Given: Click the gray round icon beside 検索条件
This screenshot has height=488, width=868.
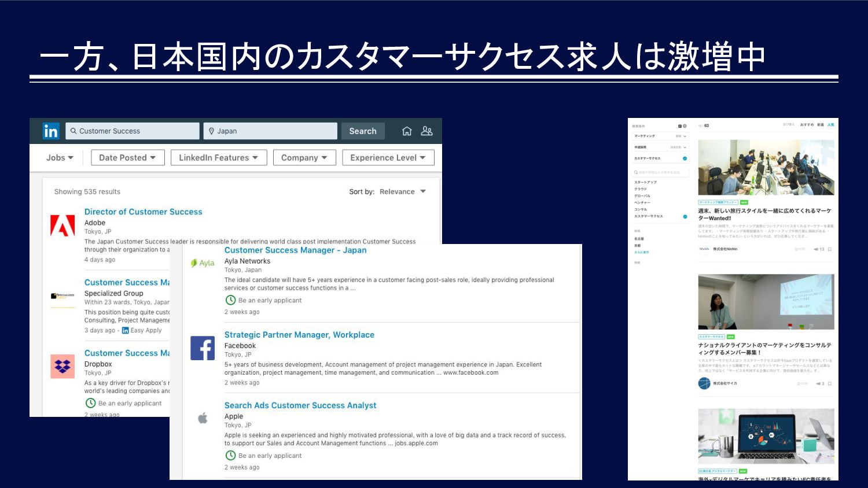Looking at the screenshot, I should click(x=685, y=126).
